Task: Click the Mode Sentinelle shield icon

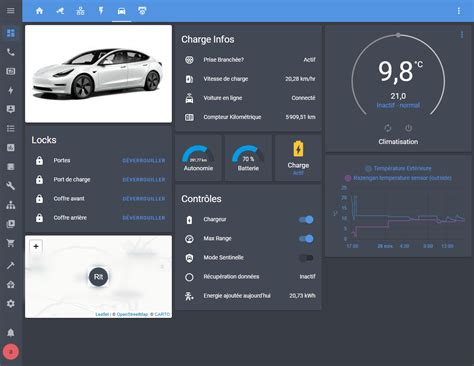Action: tap(189, 258)
